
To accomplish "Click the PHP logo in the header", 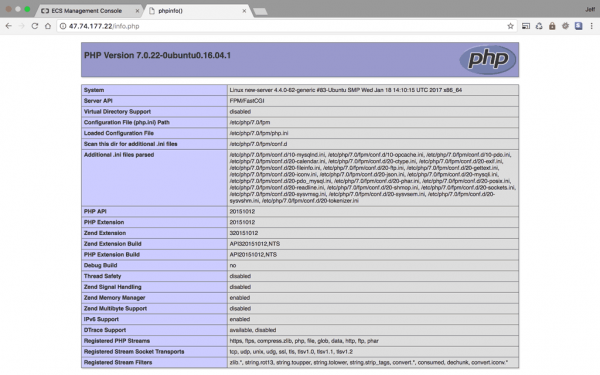I will click(x=488, y=59).
